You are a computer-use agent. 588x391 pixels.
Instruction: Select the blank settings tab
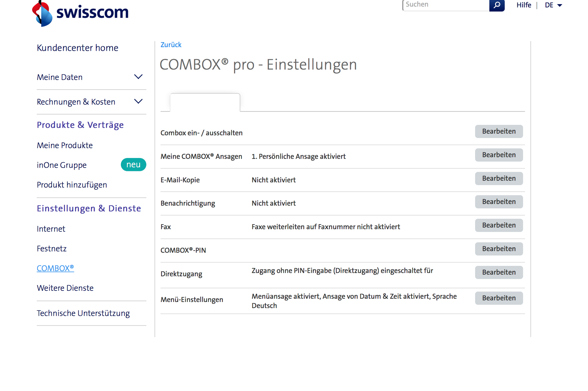[205, 102]
